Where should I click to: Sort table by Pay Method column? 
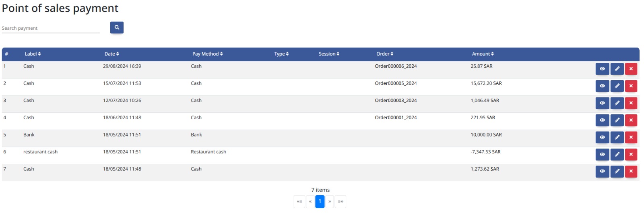(x=207, y=54)
